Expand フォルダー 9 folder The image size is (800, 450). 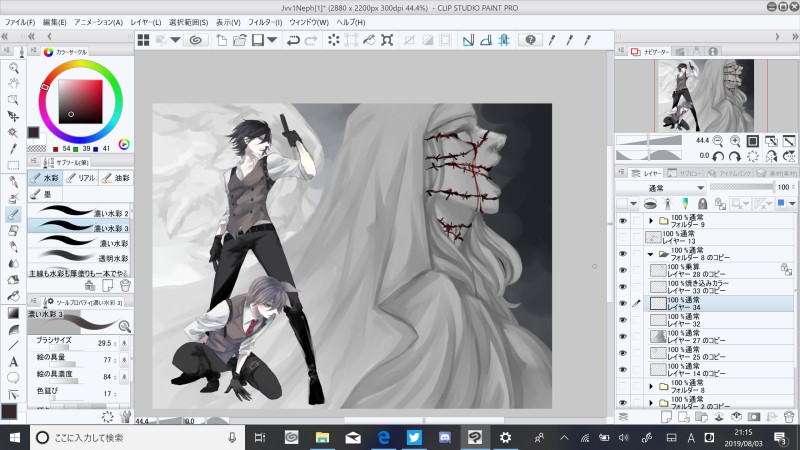[651, 221]
